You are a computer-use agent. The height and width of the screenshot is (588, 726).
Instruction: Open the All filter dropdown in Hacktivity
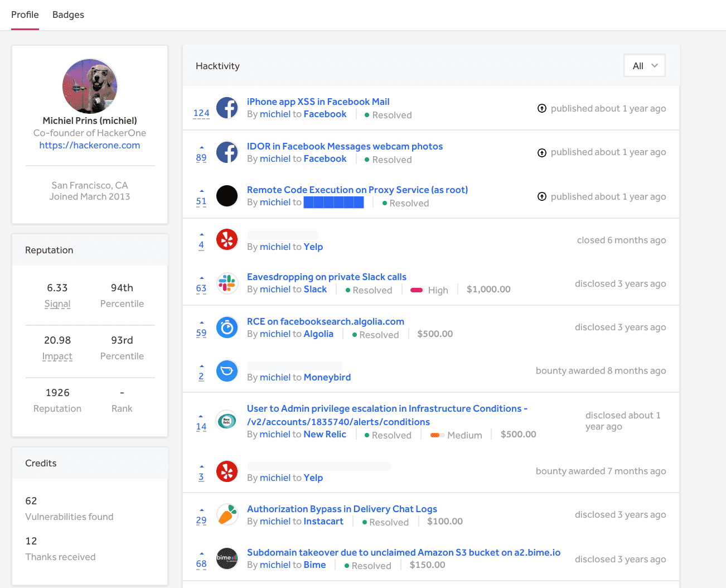point(645,66)
